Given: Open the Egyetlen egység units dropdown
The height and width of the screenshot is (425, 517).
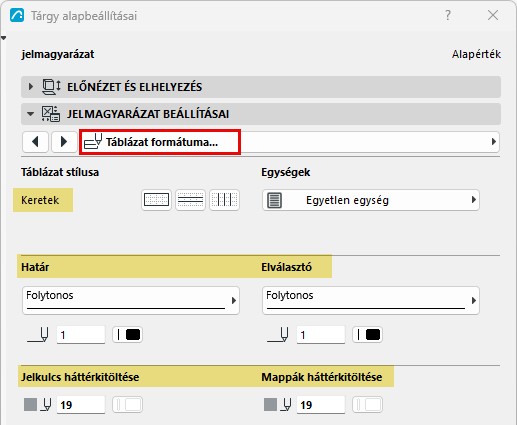Looking at the screenshot, I should point(371,200).
